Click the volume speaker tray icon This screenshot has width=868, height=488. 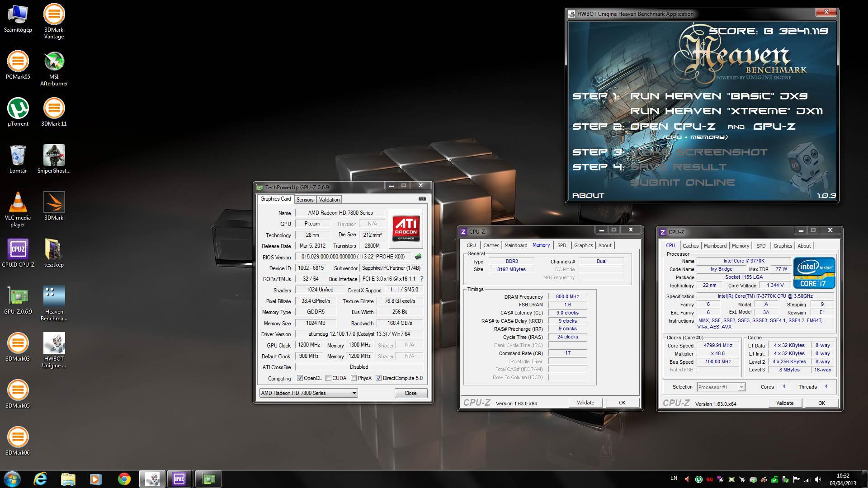(x=818, y=479)
